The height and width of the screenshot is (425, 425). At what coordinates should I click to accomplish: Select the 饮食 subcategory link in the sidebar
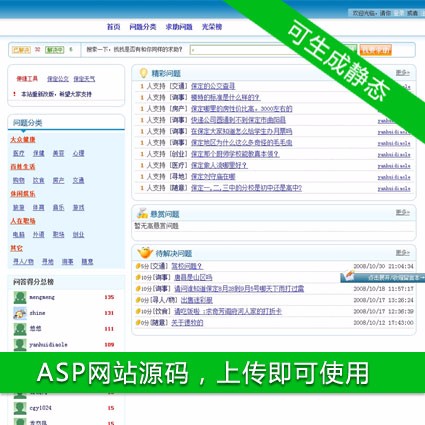(x=39, y=180)
